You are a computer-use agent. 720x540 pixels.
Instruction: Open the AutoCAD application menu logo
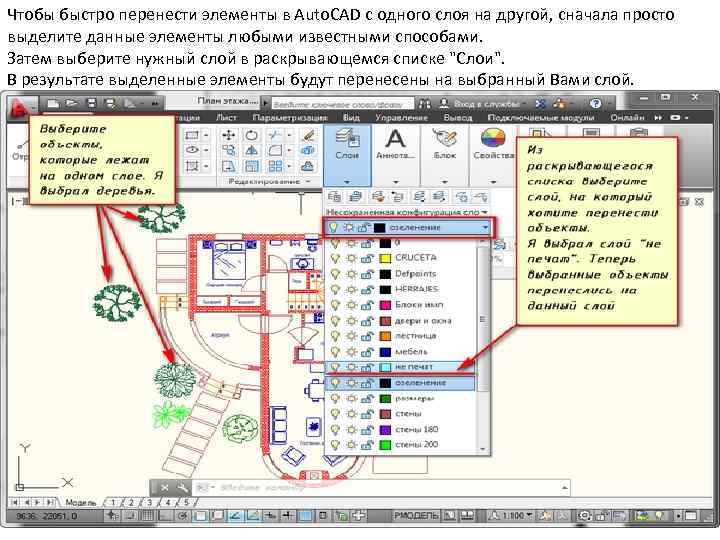click(21, 107)
